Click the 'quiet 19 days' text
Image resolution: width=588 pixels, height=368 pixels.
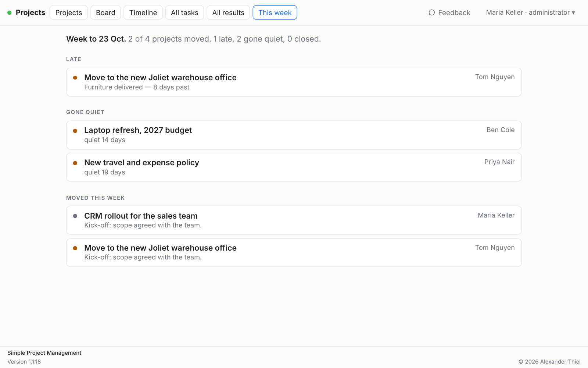pyautogui.click(x=105, y=172)
